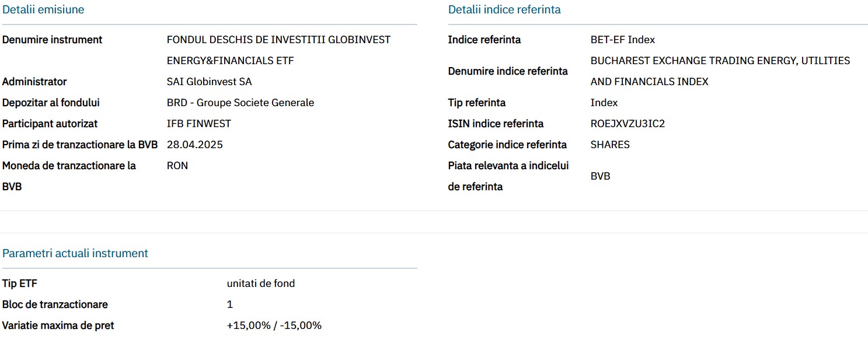This screenshot has height=347, width=868.
Task: Click the 'Denumire instrument' label
Action: point(52,40)
